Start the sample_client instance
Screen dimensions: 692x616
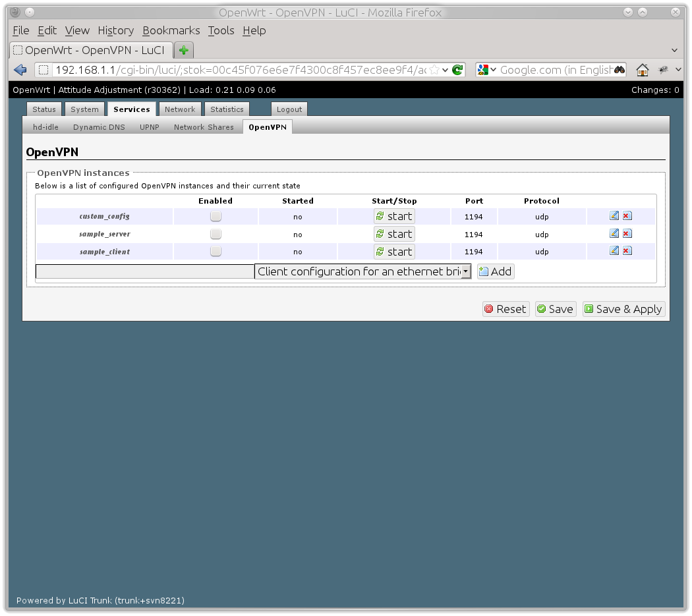point(394,252)
